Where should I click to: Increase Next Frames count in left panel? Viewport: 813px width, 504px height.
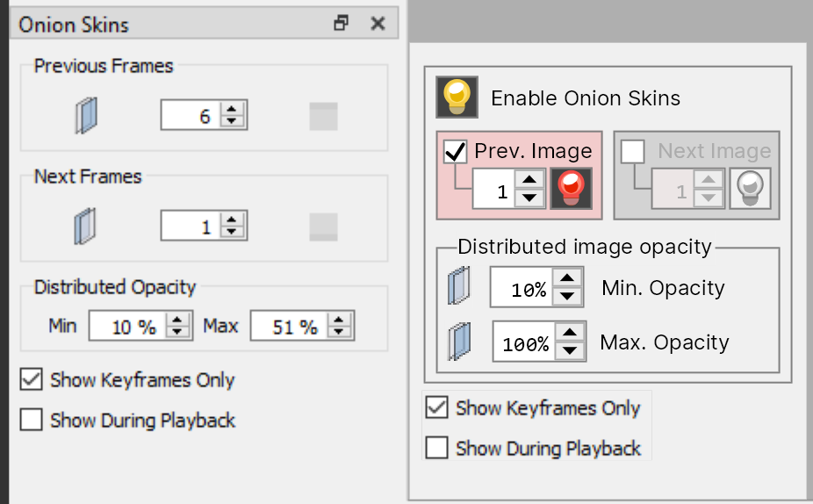232,220
